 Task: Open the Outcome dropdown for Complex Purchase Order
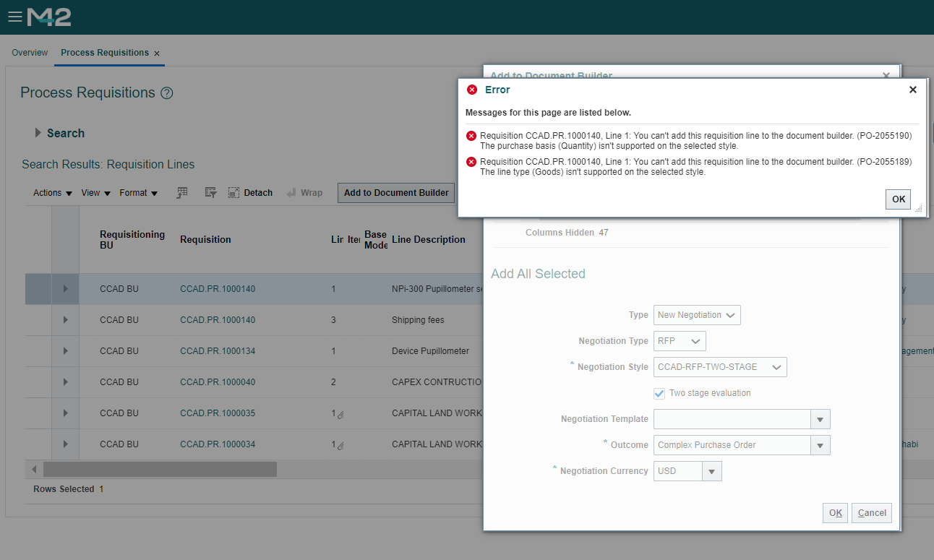pos(821,444)
